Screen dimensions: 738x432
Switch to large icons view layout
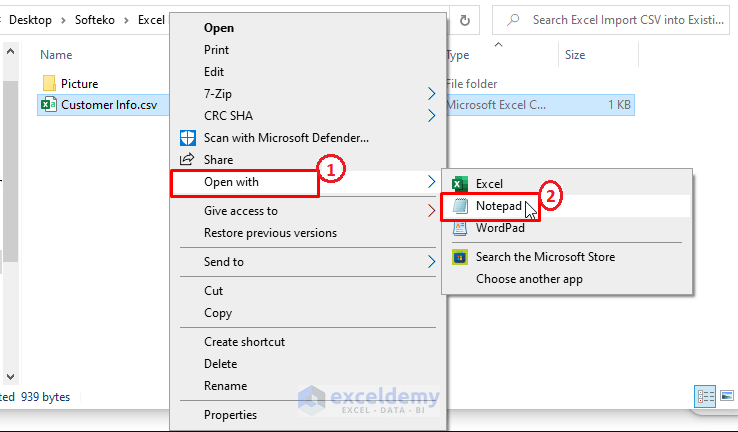click(x=727, y=395)
